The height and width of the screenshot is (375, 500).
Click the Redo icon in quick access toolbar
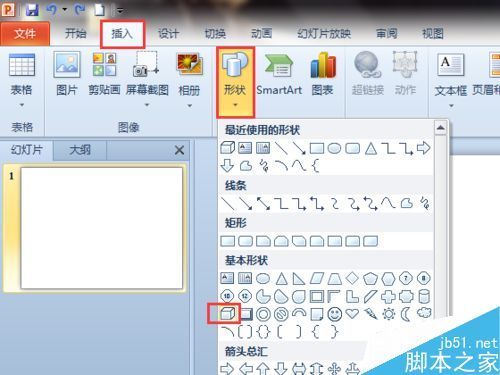pyautogui.click(x=80, y=10)
